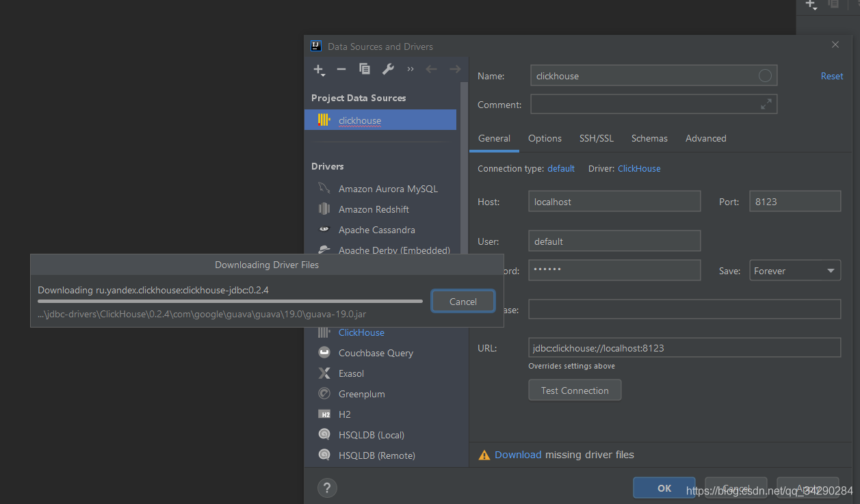Click Couchbase Query driver icon

(x=324, y=352)
